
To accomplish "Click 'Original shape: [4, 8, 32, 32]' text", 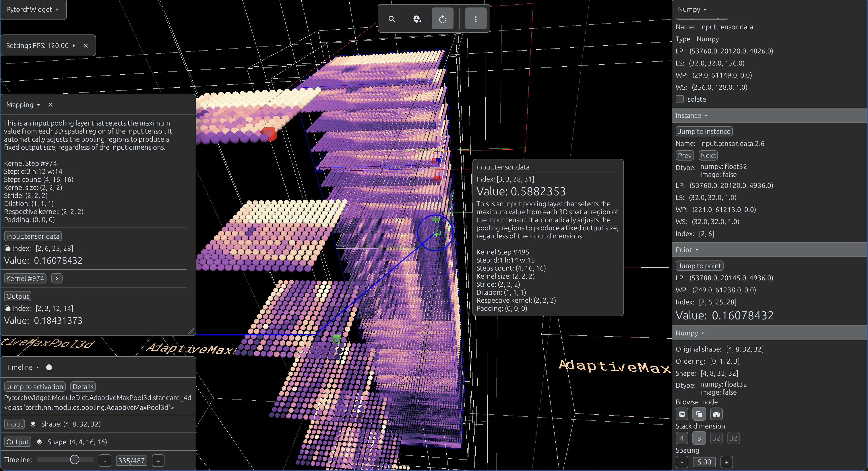I will click(x=719, y=349).
